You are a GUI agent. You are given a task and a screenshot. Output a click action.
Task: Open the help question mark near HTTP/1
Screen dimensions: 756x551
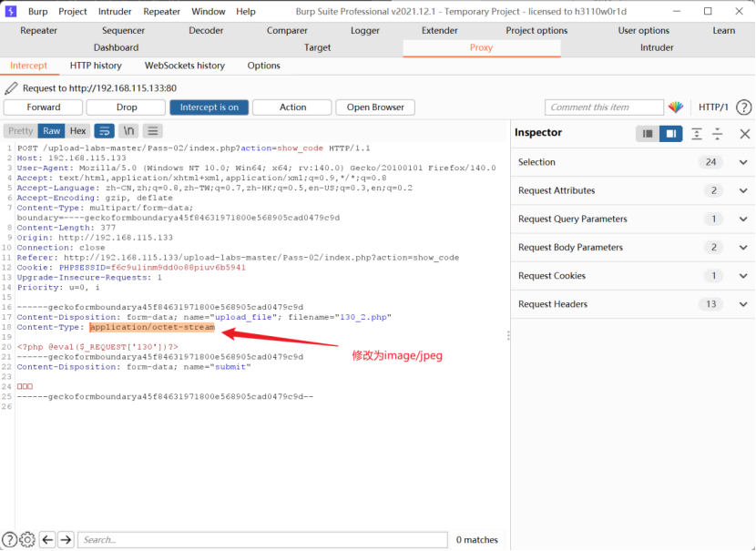click(743, 107)
